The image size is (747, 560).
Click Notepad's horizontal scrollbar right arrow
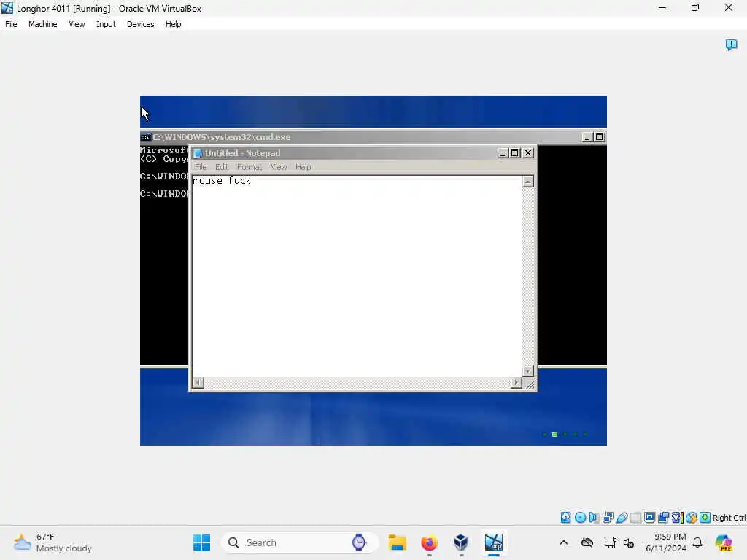point(516,382)
